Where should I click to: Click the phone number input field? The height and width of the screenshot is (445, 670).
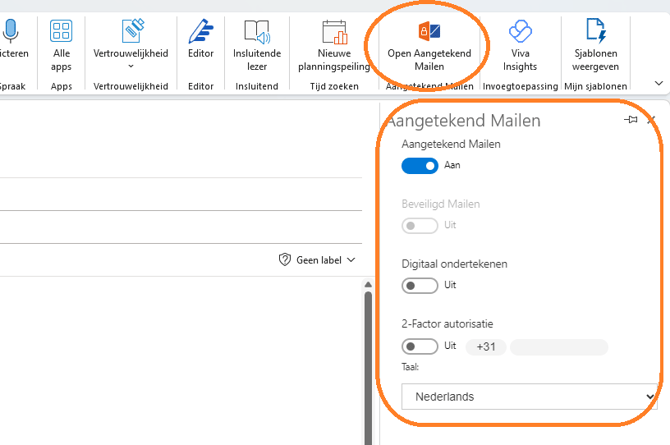tap(558, 347)
